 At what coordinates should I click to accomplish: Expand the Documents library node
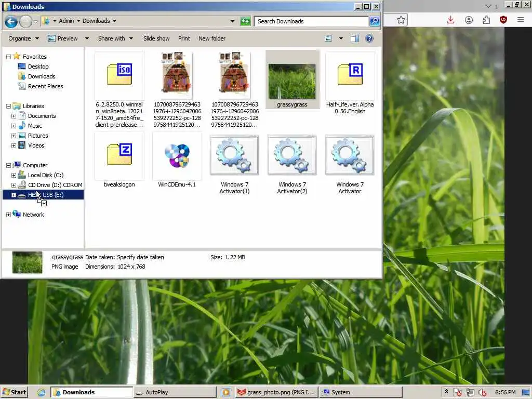[x=14, y=116]
